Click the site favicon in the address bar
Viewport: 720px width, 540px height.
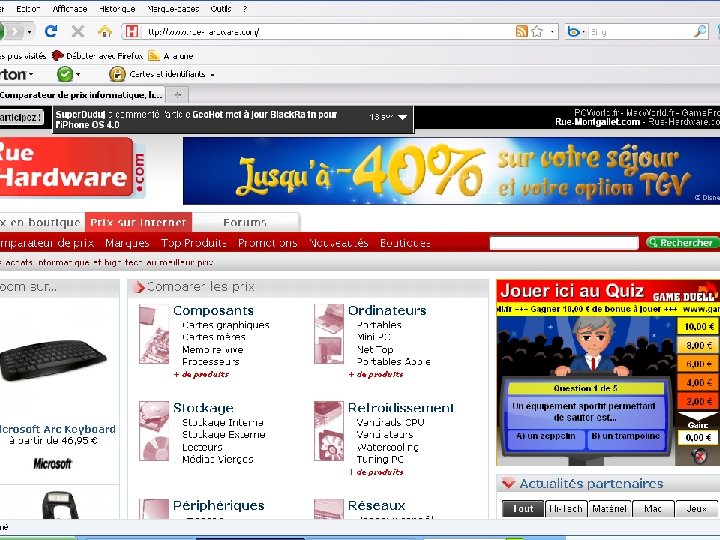tap(132, 31)
